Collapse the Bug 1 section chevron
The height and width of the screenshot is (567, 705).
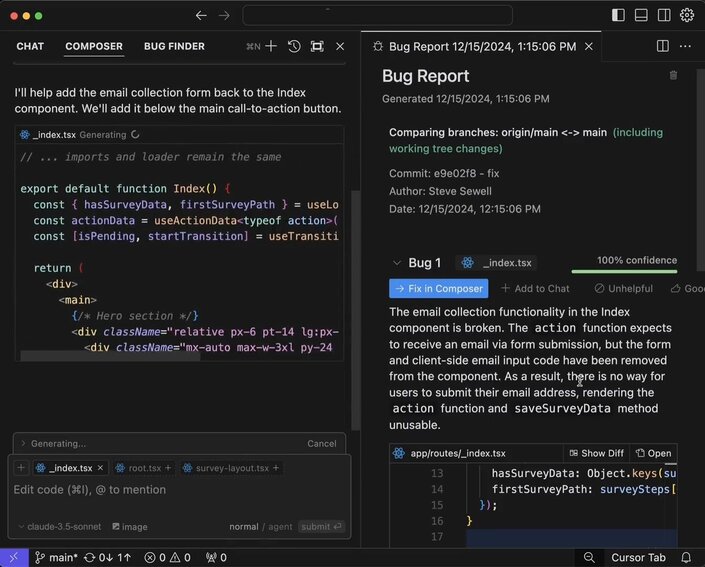click(396, 263)
